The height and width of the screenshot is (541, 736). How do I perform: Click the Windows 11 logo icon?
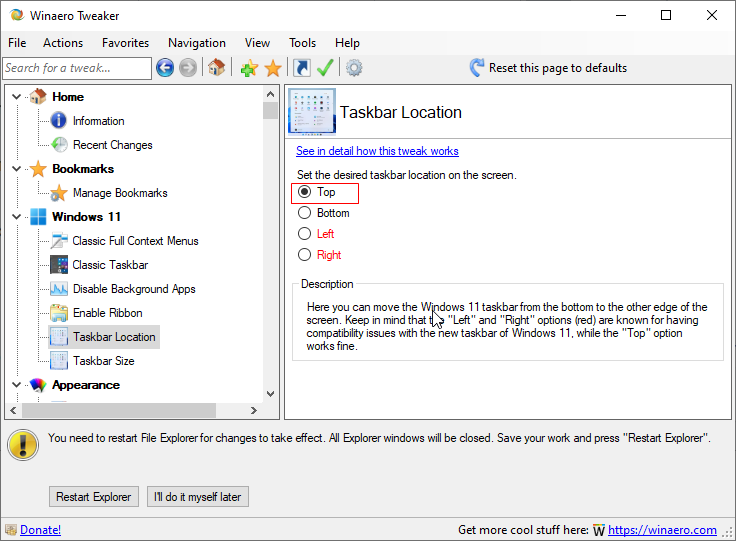point(38,217)
